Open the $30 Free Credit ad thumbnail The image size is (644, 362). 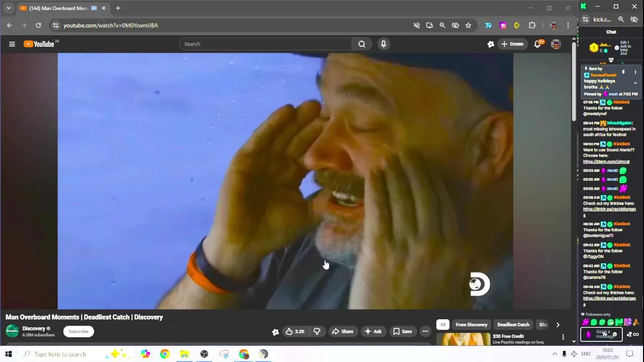pos(463,339)
